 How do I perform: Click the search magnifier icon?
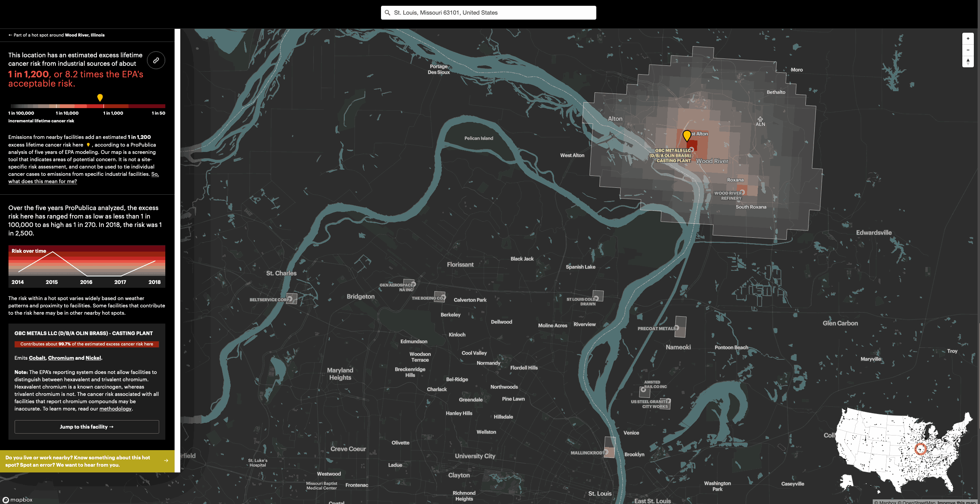(x=388, y=13)
